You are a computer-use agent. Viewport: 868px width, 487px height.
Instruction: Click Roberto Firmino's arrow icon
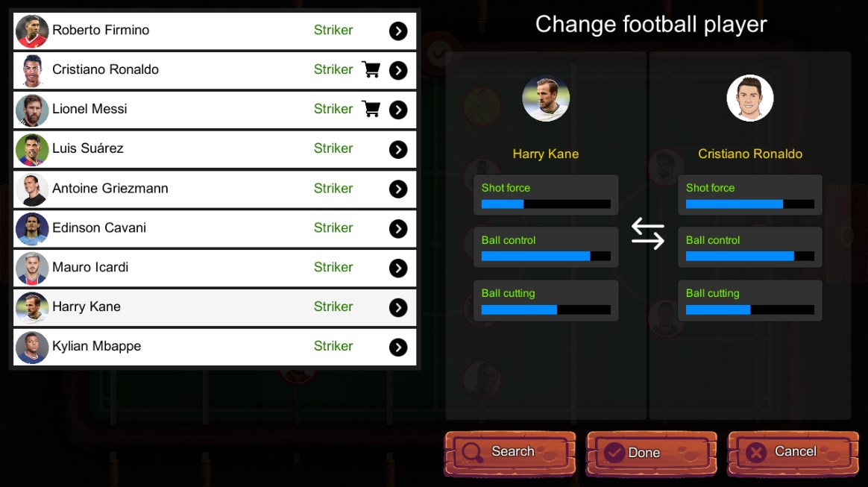[398, 31]
